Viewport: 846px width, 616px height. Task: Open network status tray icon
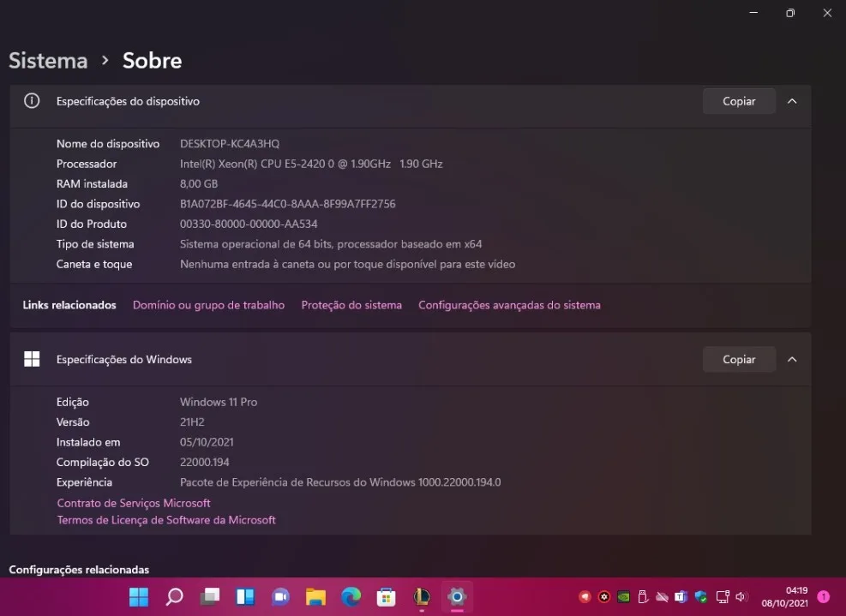click(723, 596)
